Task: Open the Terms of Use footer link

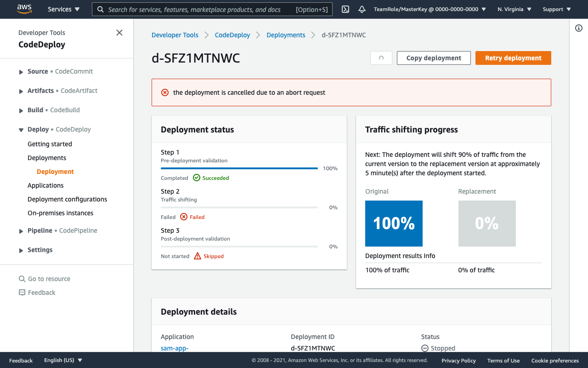Action: coord(503,361)
